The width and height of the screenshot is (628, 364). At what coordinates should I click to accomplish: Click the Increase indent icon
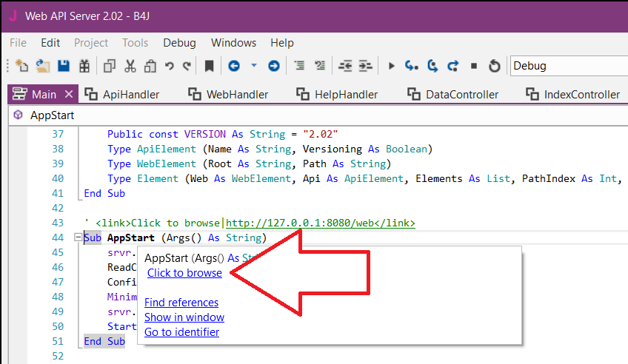click(365, 66)
